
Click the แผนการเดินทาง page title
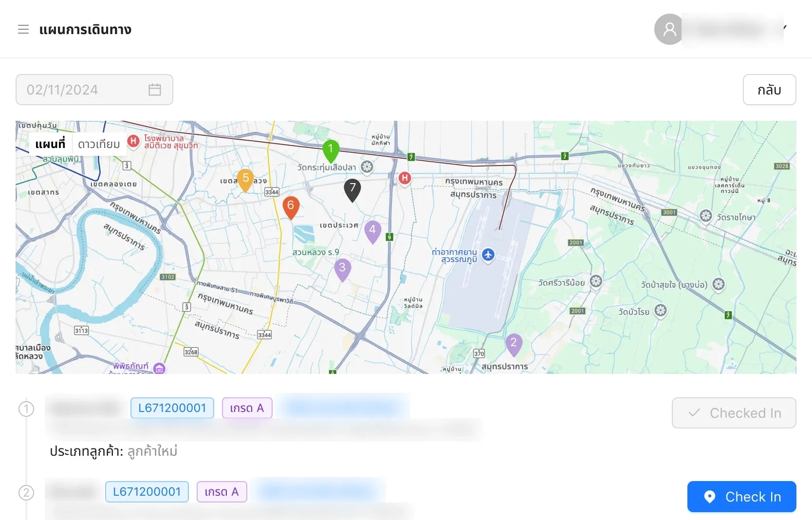click(85, 30)
